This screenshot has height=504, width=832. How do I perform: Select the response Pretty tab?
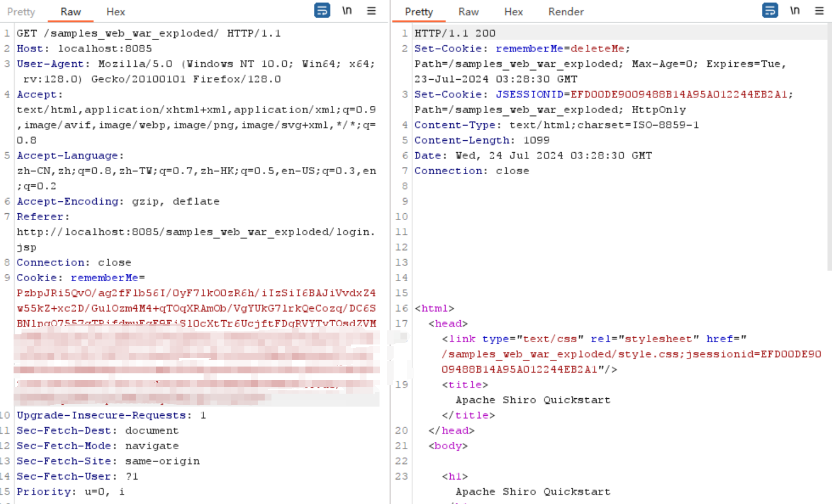click(x=419, y=12)
